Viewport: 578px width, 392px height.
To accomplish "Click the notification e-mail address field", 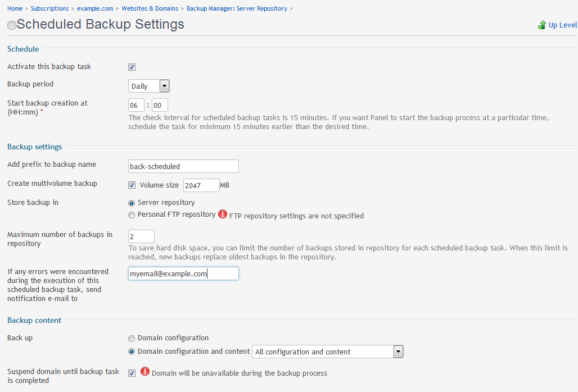I will tap(183, 274).
